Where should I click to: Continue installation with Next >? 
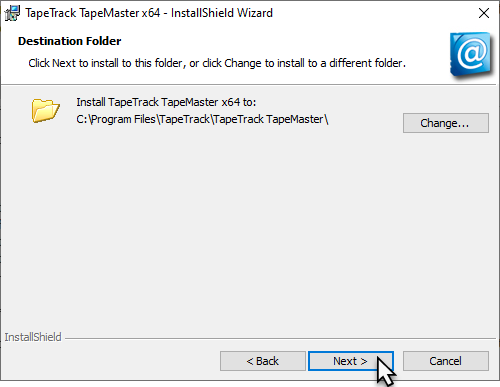coord(351,361)
